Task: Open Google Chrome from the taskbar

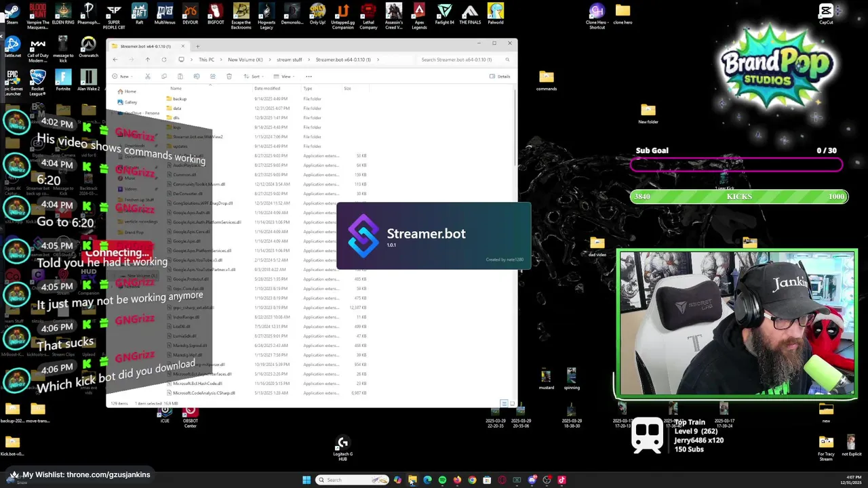Action: [x=472, y=480]
